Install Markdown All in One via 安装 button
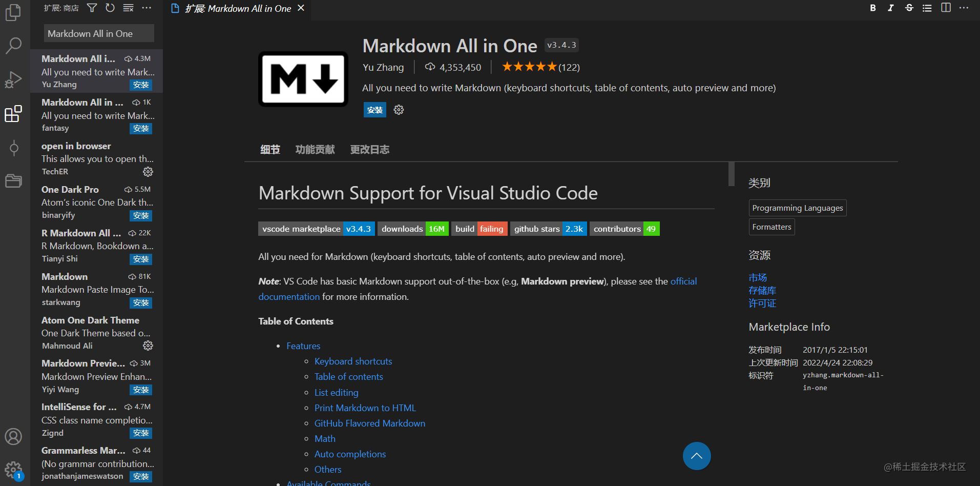Image resolution: width=980 pixels, height=486 pixels. 374,110
